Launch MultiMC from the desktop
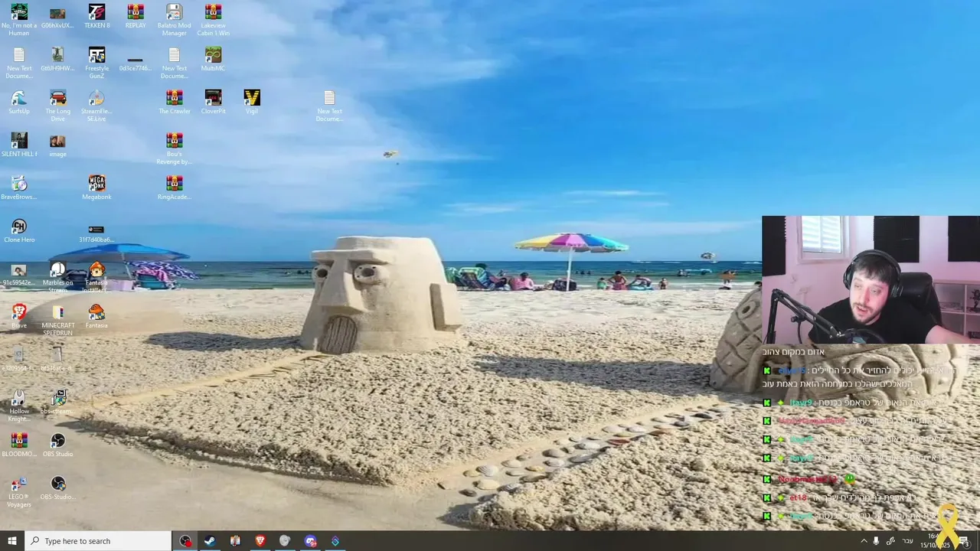 pos(213,59)
